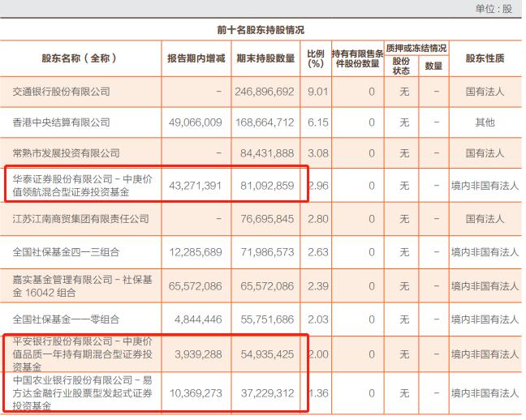Click change value 4,844,446
526x420 pixels.
(198, 319)
